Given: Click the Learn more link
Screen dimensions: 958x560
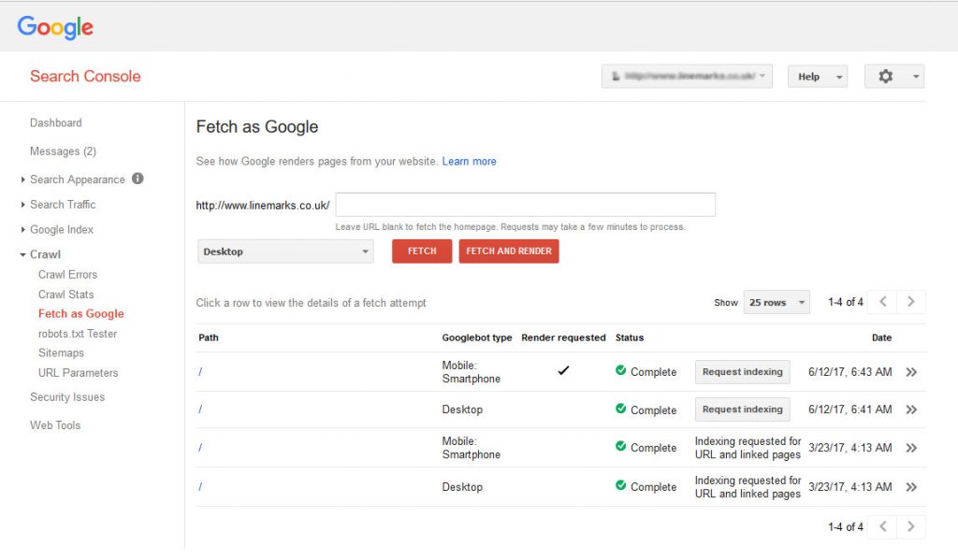Looking at the screenshot, I should 470,161.
